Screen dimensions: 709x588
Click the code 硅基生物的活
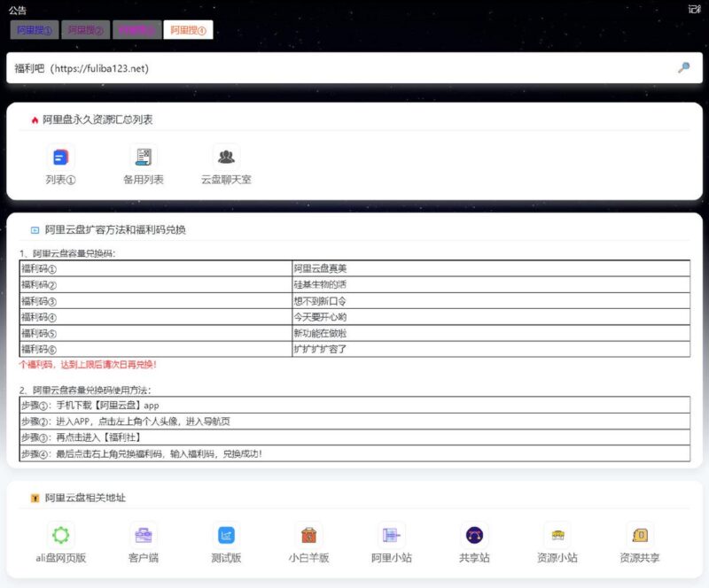pyautogui.click(x=320, y=285)
